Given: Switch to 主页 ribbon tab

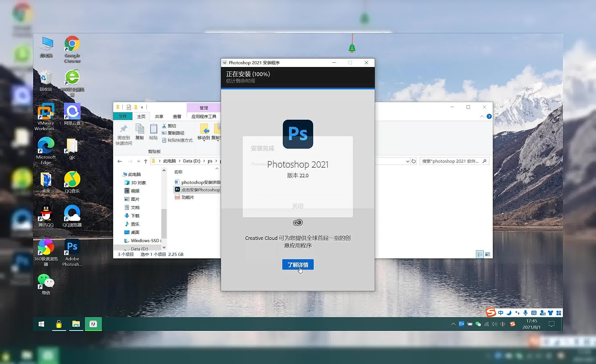Looking at the screenshot, I should 141,116.
